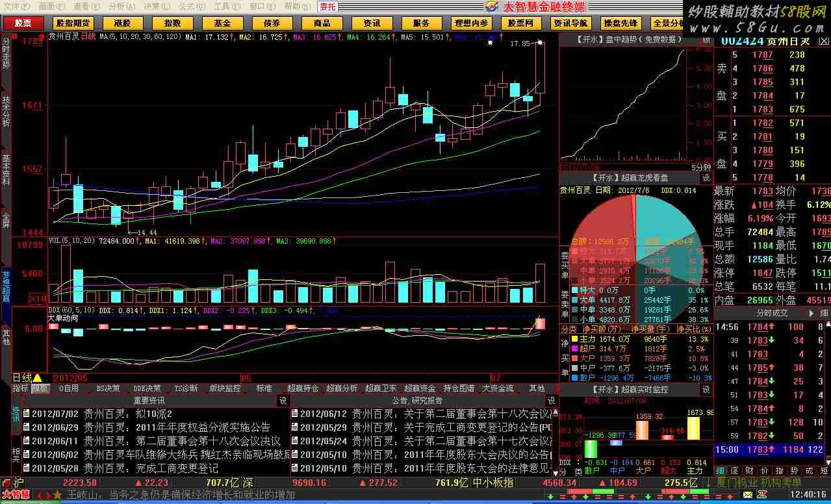Click 设 settings icon of 超赢实时监控 panel

click(x=706, y=390)
